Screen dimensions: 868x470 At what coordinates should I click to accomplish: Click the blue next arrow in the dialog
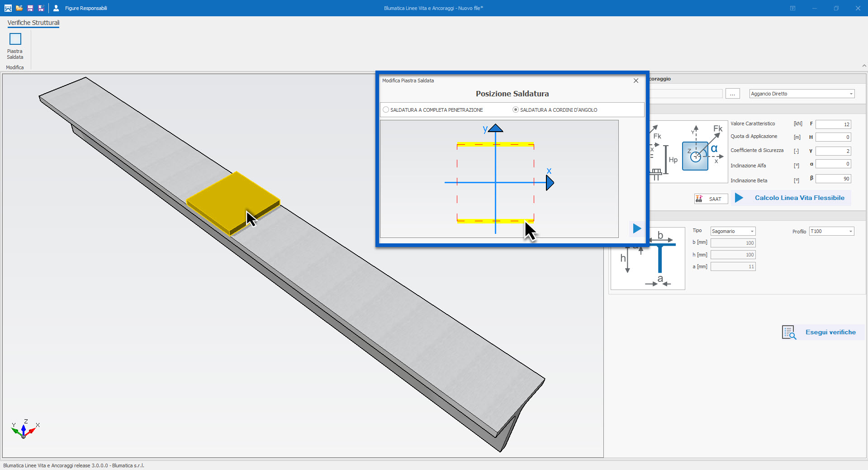click(637, 228)
